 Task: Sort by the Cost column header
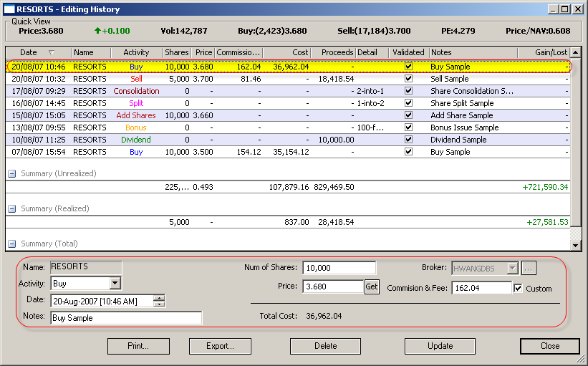click(x=287, y=52)
